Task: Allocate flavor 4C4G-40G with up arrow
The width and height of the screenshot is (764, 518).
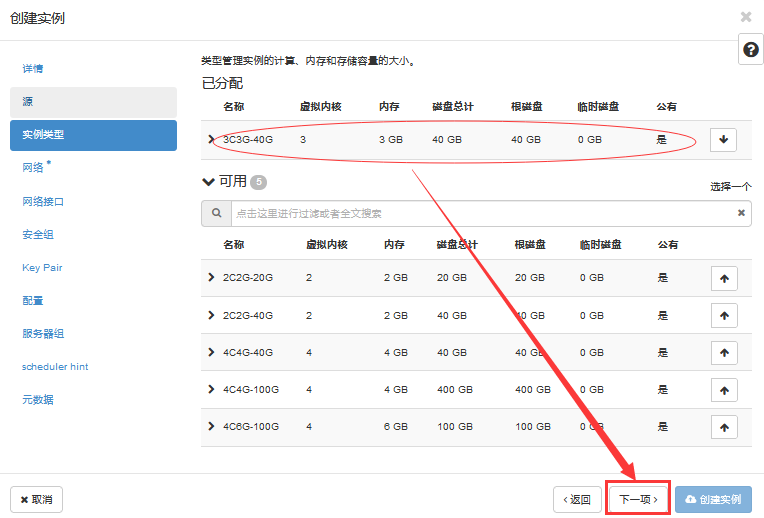Action: pyautogui.click(x=724, y=353)
